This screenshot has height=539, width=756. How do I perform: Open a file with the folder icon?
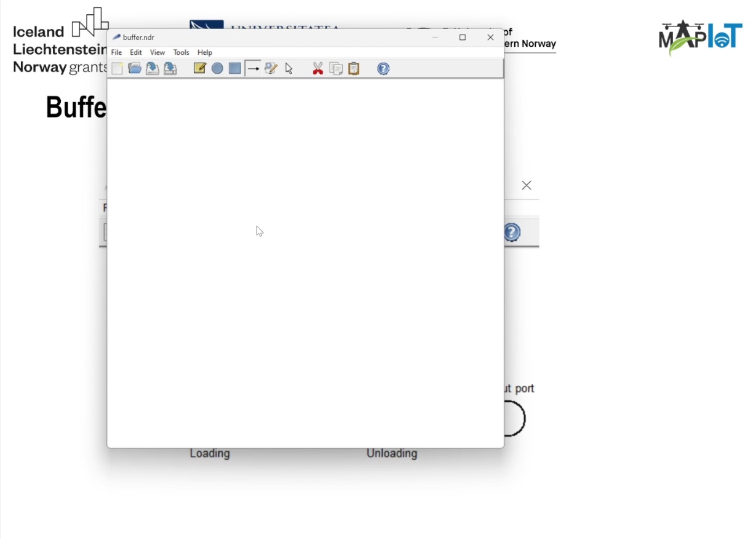tap(135, 68)
